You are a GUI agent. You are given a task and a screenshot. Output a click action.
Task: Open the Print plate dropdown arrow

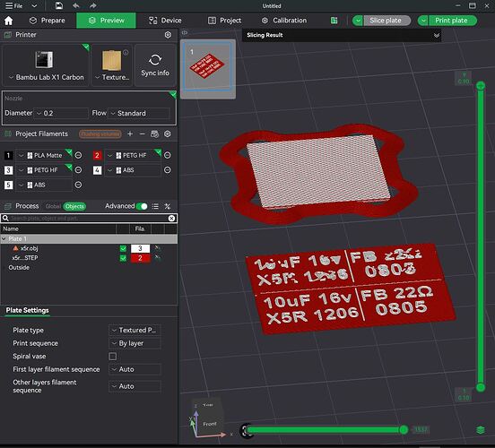pyautogui.click(x=423, y=21)
